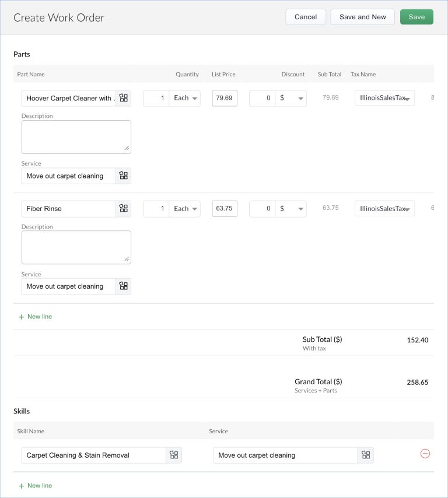Click List Price field showing 63.75
Image resolution: width=448 pixels, height=498 pixels.
[x=225, y=209]
